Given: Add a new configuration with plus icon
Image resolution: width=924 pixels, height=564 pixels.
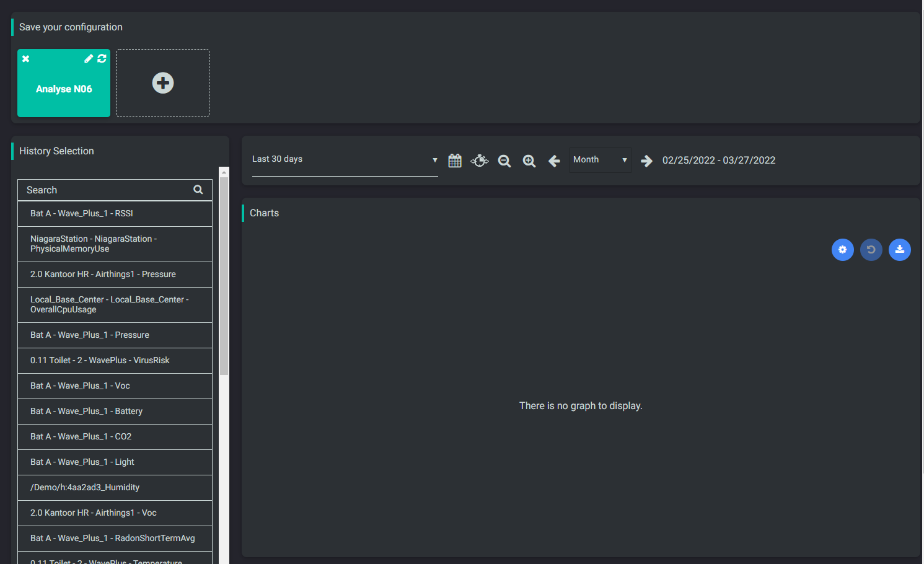Looking at the screenshot, I should tap(163, 83).
